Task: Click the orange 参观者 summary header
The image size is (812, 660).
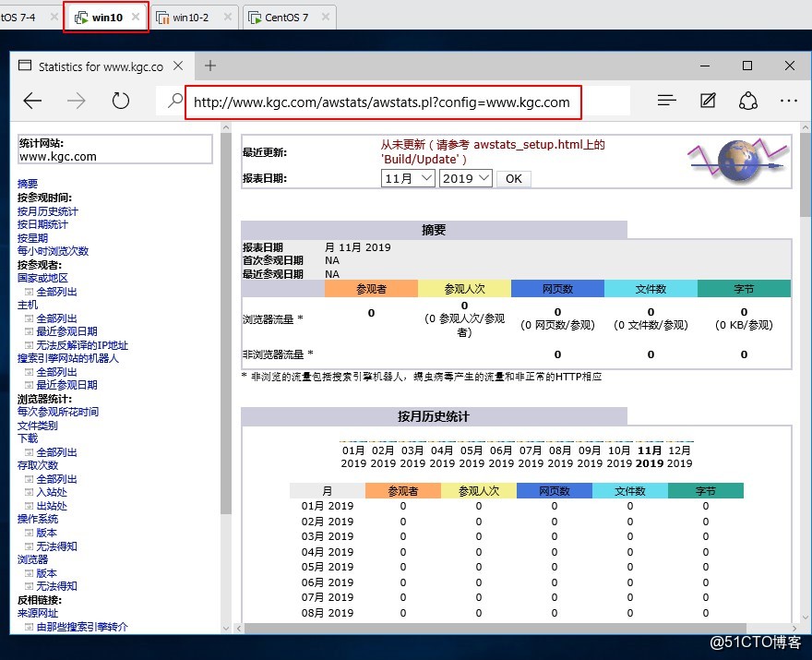Action: click(x=371, y=289)
